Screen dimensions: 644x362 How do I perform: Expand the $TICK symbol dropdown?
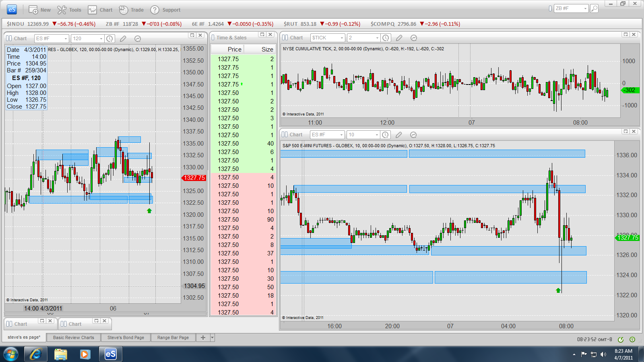[x=342, y=38]
